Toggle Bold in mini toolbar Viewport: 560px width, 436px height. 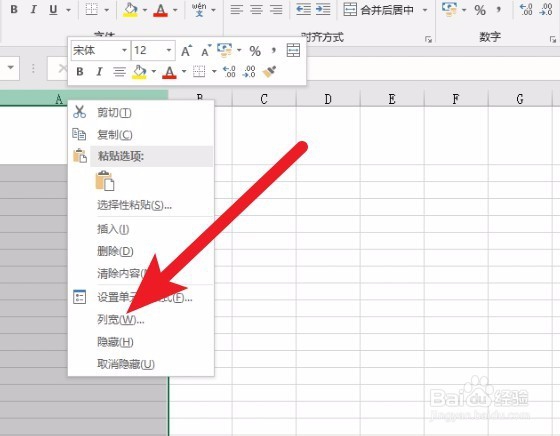click(x=80, y=72)
